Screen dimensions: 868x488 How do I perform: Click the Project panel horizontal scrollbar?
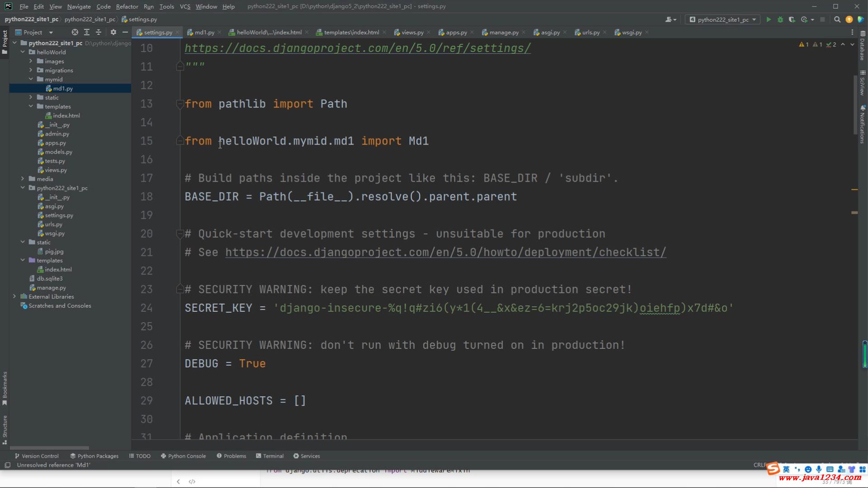point(49,448)
